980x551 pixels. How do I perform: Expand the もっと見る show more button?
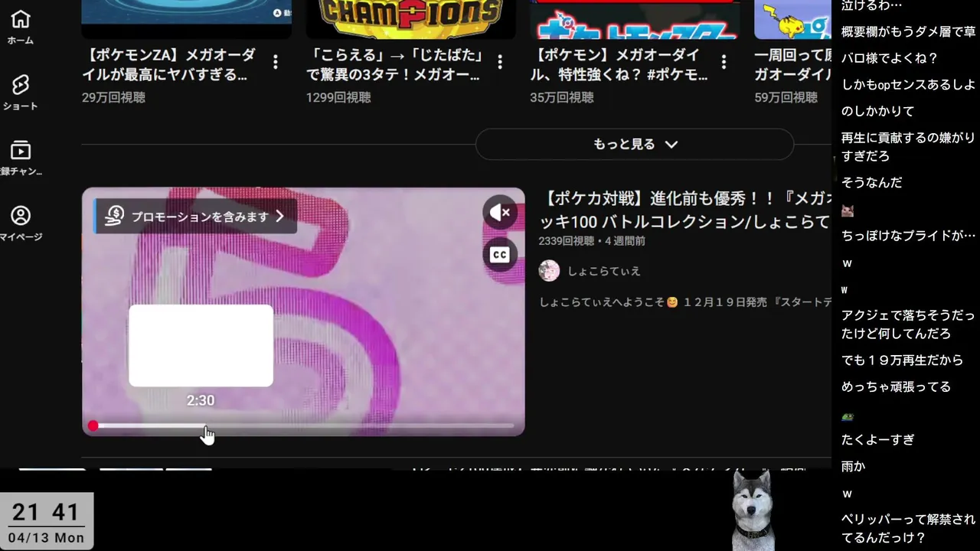tap(635, 144)
